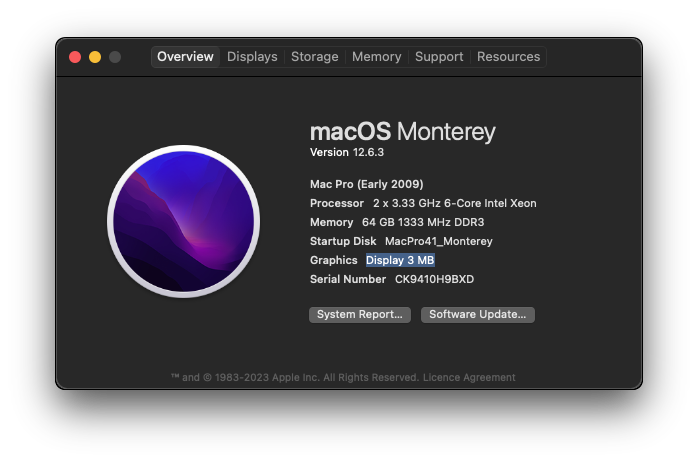Image resolution: width=698 pixels, height=463 pixels.
Task: Open the Storage tab
Action: click(x=315, y=57)
